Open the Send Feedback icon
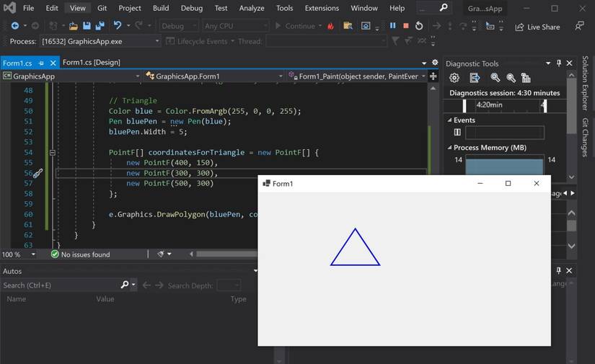 (579, 26)
